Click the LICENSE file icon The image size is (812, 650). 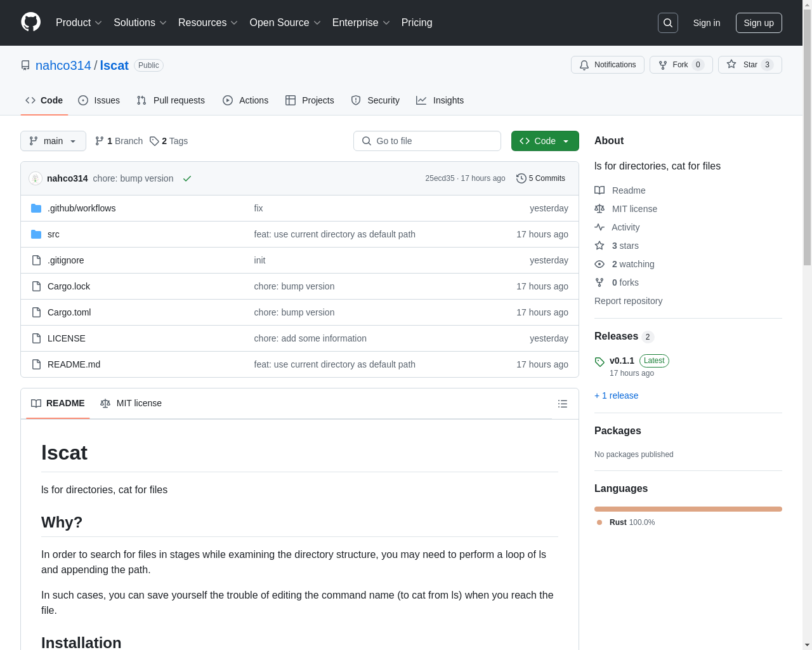tap(36, 338)
